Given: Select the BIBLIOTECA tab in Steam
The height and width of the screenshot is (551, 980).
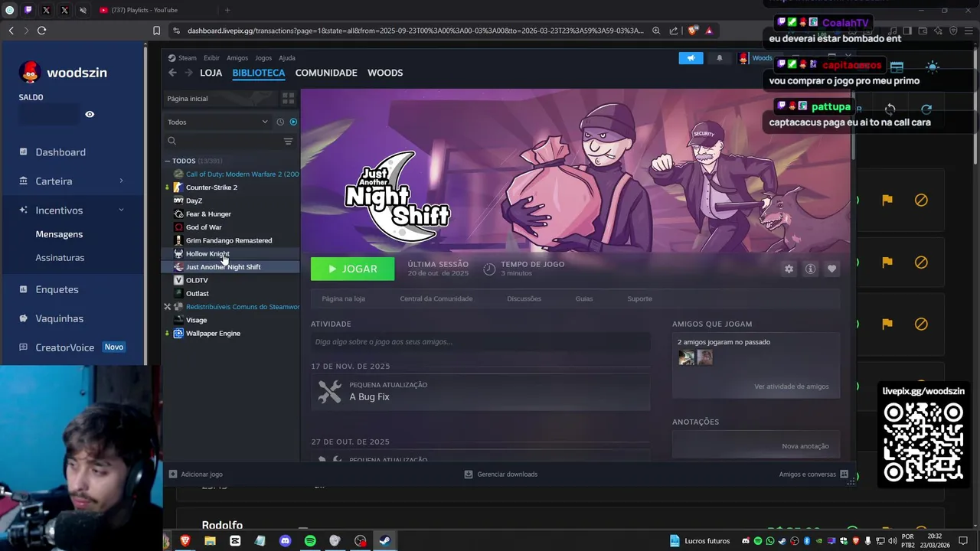Looking at the screenshot, I should (259, 73).
